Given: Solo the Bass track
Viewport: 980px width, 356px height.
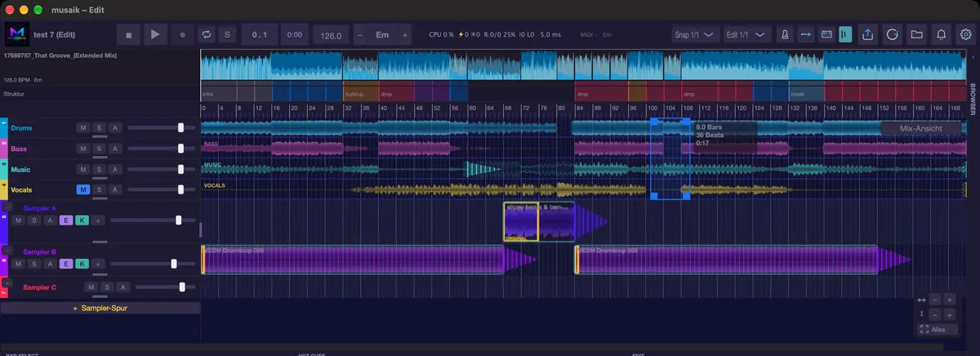Looking at the screenshot, I should click(x=99, y=149).
